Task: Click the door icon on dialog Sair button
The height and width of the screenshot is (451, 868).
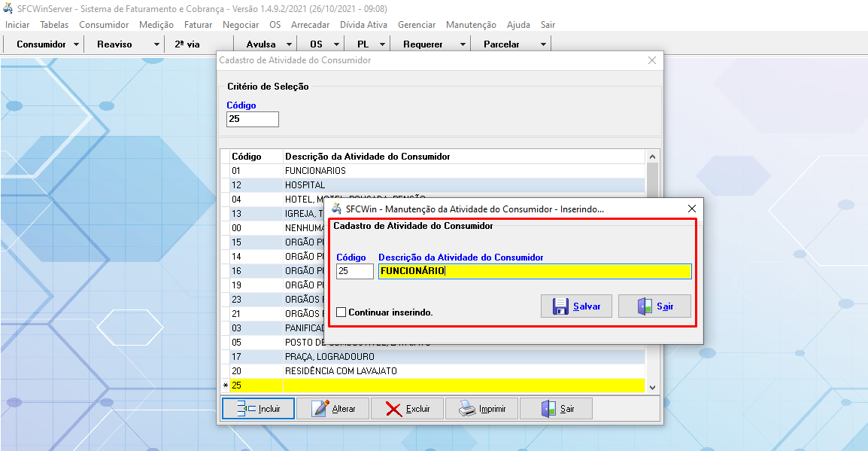Action: point(645,306)
